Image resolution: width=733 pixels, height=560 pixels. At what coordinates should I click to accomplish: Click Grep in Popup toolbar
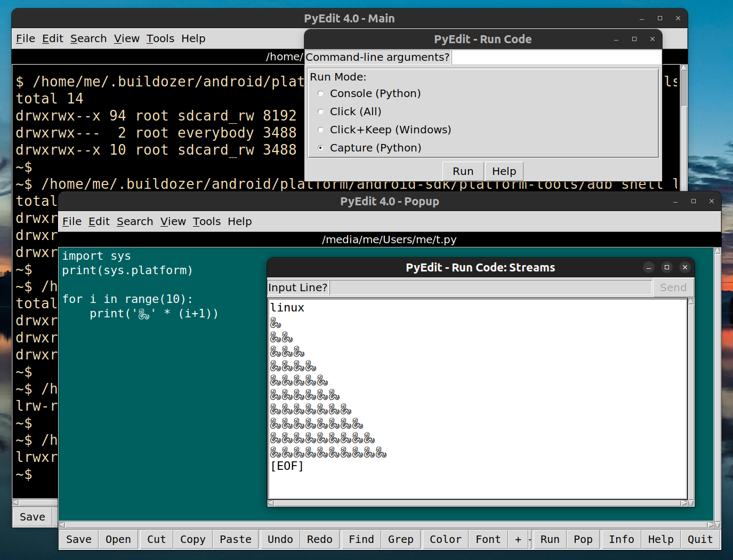(401, 539)
